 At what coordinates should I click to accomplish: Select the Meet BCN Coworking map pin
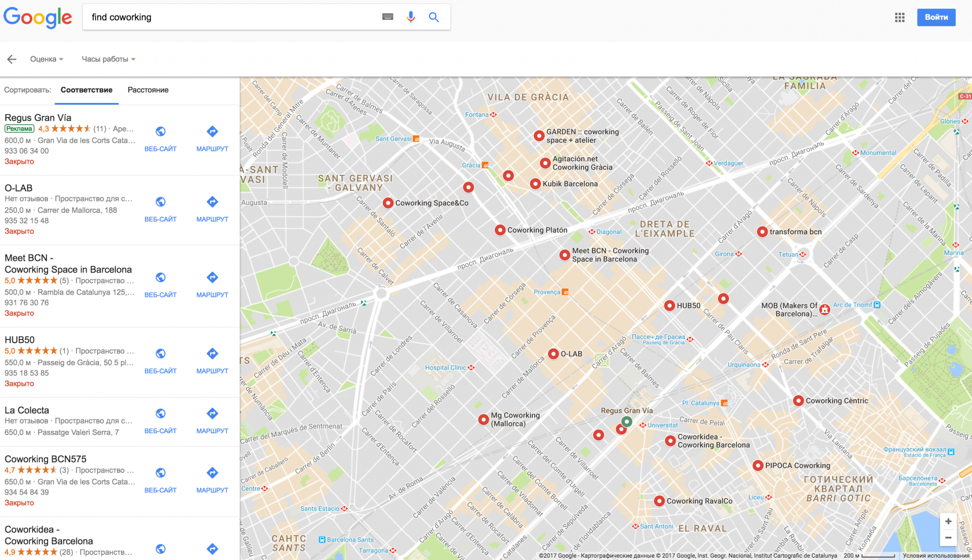(565, 255)
